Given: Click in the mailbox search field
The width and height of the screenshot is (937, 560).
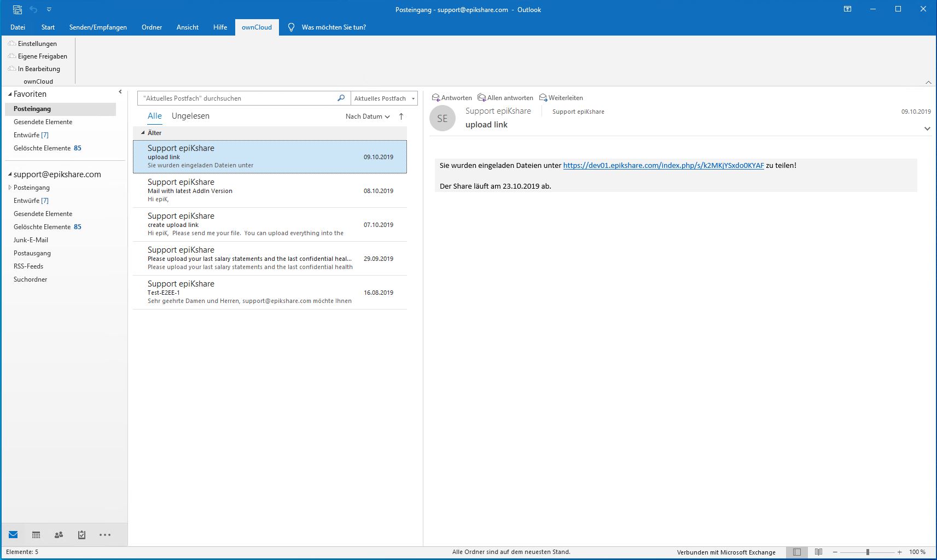Looking at the screenshot, I should pos(238,98).
